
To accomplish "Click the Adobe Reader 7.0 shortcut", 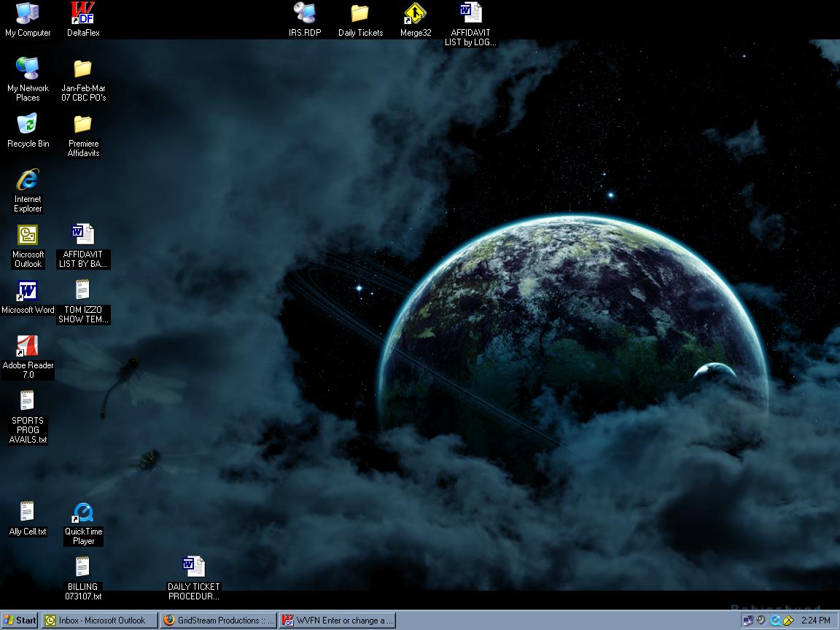I will [x=28, y=346].
